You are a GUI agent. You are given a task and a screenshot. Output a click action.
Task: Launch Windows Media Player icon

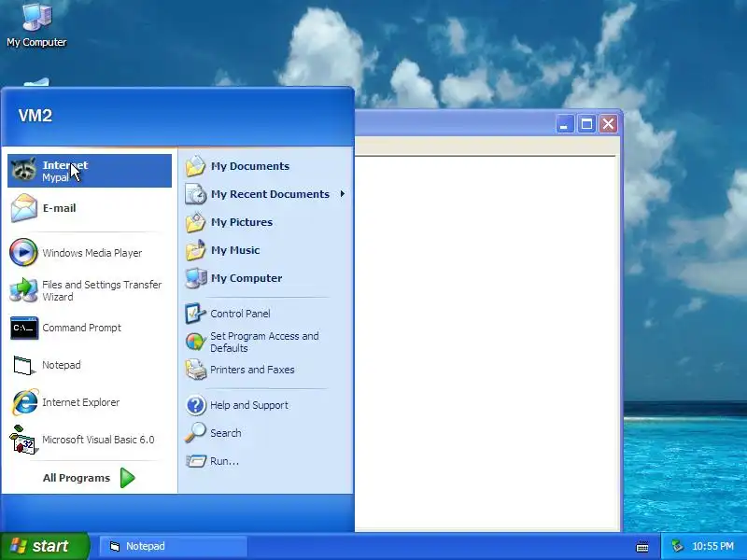click(23, 252)
